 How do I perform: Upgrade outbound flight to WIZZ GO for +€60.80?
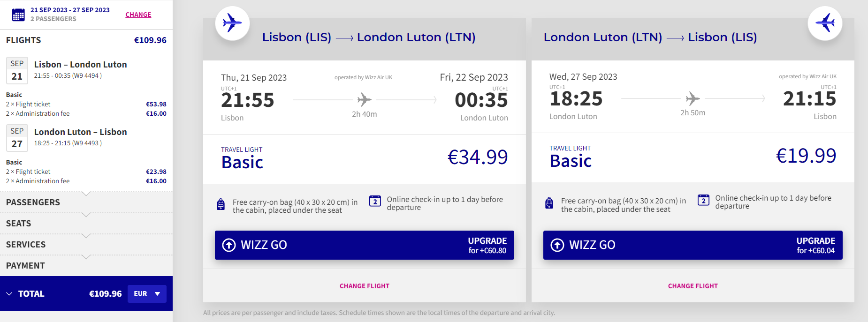365,245
